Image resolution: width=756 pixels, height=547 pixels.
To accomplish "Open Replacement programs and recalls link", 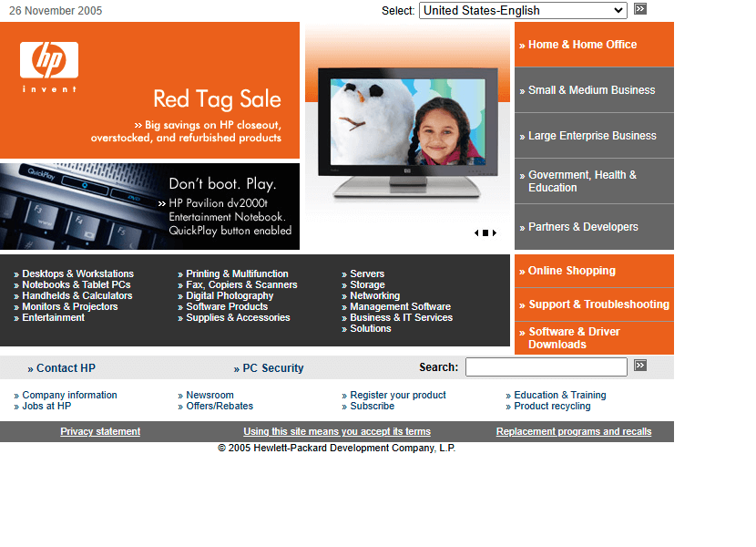I will pos(574,431).
